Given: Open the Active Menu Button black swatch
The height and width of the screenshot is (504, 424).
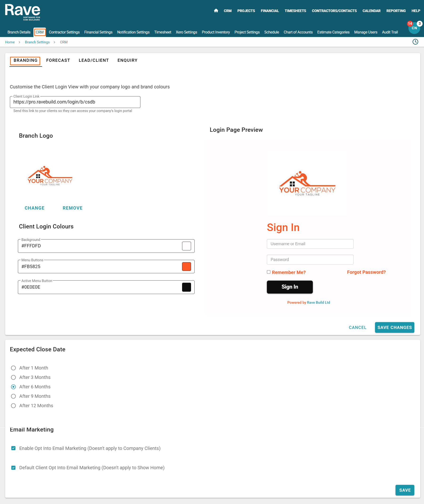Looking at the screenshot, I should coord(186,287).
